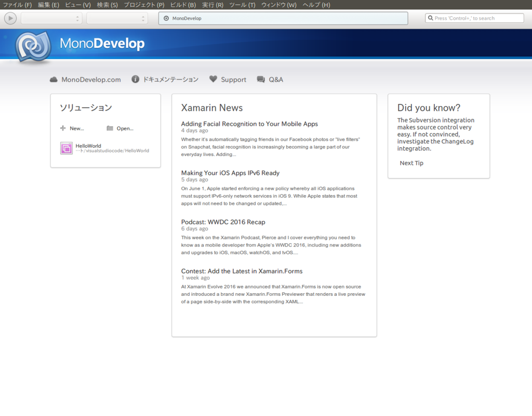The width and height of the screenshot is (532, 416).
Task: Open the ビュー (V) menu
Action: pyautogui.click(x=78, y=5)
